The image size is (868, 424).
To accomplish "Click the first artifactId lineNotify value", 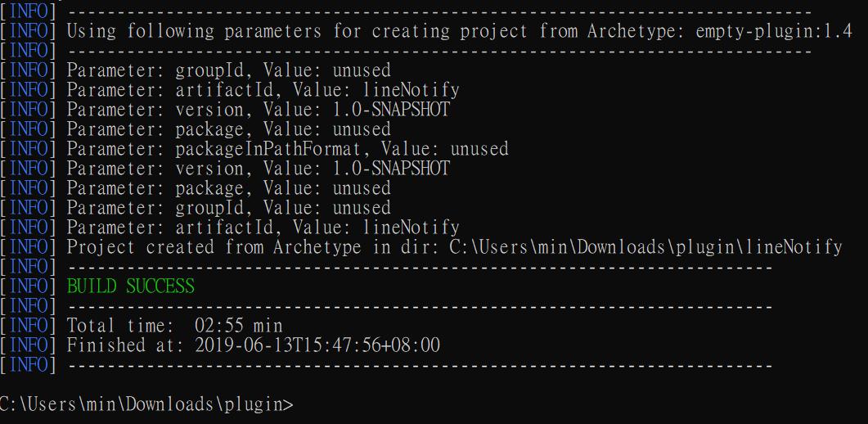I will click(411, 90).
